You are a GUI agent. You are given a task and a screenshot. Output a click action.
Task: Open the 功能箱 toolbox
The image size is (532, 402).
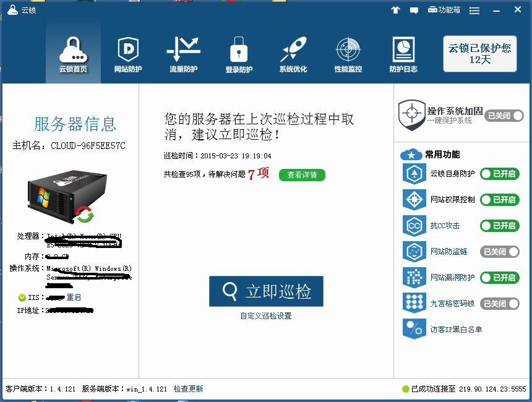(444, 10)
